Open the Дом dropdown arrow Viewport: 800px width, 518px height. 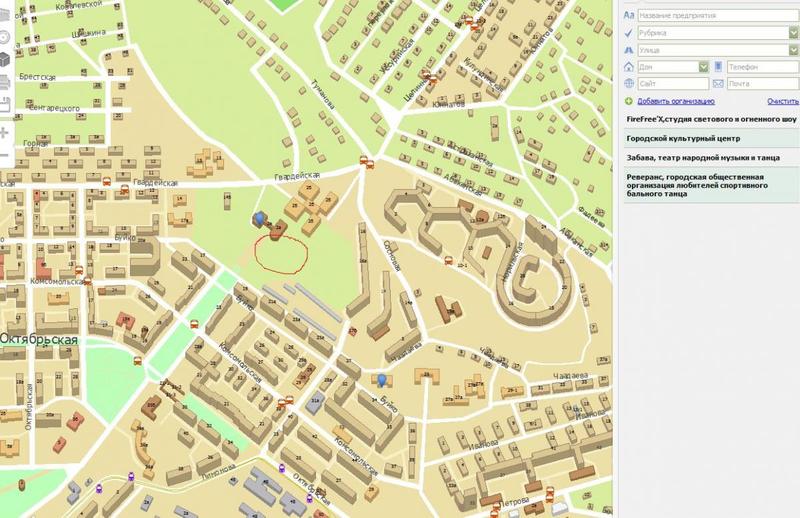pyautogui.click(x=704, y=67)
